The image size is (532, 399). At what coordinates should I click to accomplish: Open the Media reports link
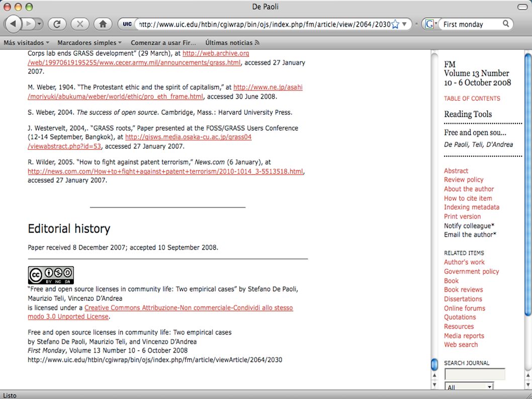(464, 336)
